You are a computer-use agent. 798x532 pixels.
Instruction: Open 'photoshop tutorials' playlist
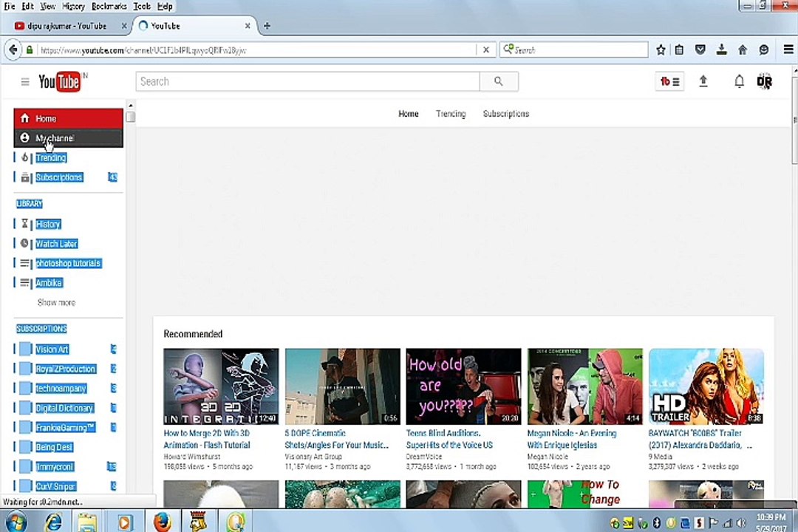(x=69, y=263)
